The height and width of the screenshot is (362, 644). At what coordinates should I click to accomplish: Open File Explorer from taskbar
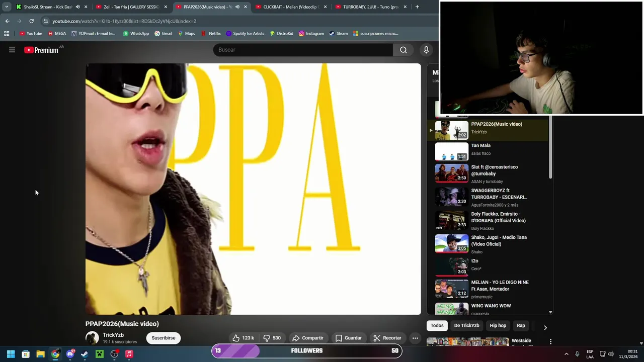(40, 354)
